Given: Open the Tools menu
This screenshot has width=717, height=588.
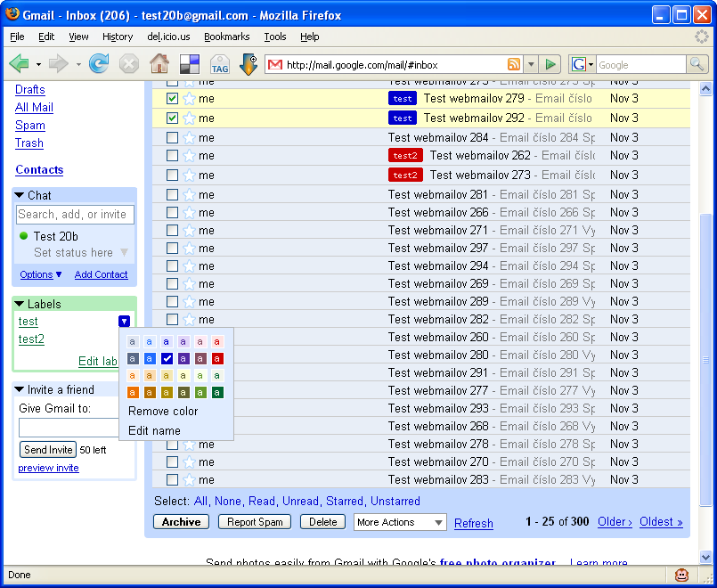Looking at the screenshot, I should pyautogui.click(x=275, y=37).
